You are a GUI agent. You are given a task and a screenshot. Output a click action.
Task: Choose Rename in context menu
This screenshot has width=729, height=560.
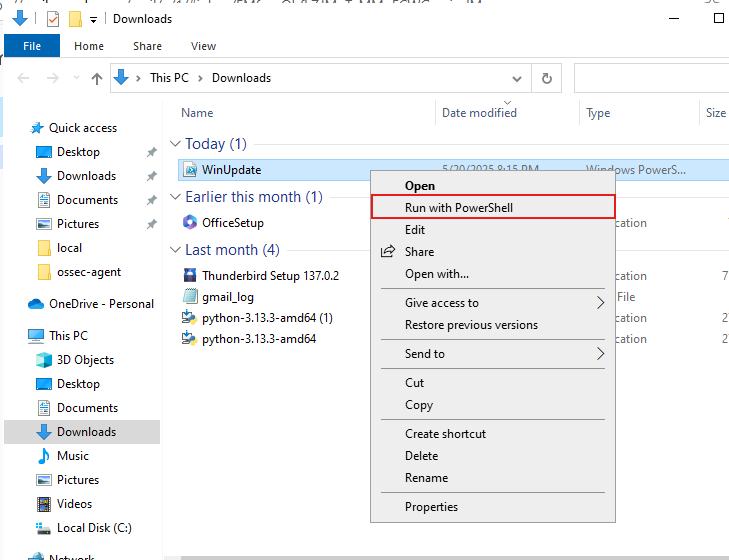pos(493,478)
